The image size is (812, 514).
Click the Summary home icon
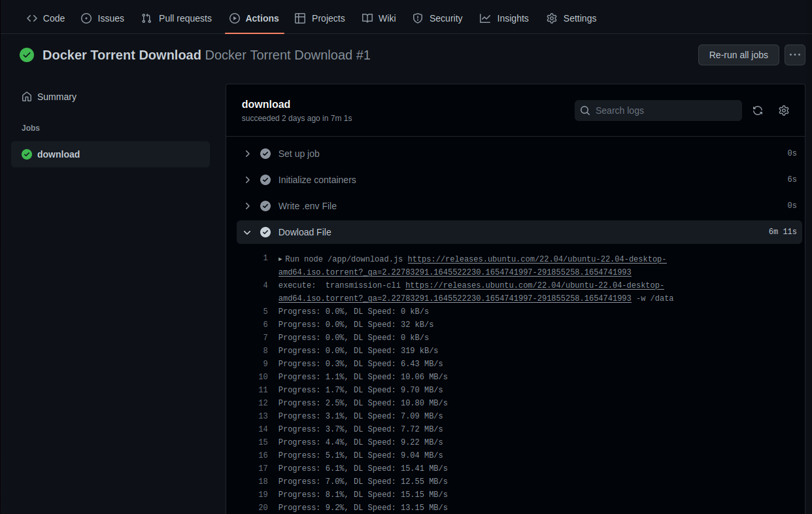[x=27, y=97]
